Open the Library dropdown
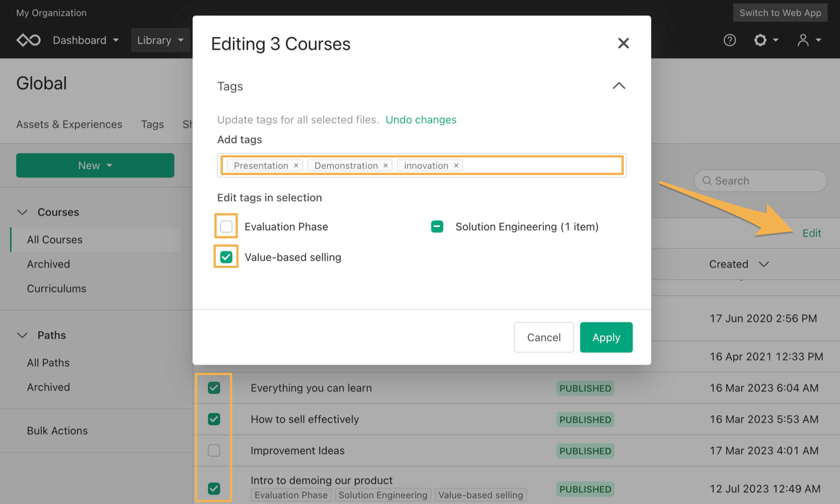Image resolution: width=840 pixels, height=504 pixels. tap(160, 40)
